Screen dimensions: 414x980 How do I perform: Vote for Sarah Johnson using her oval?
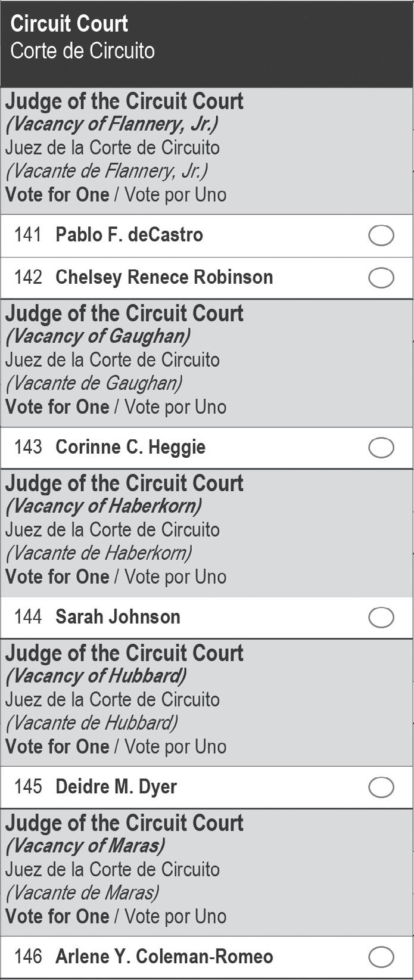[x=381, y=618]
